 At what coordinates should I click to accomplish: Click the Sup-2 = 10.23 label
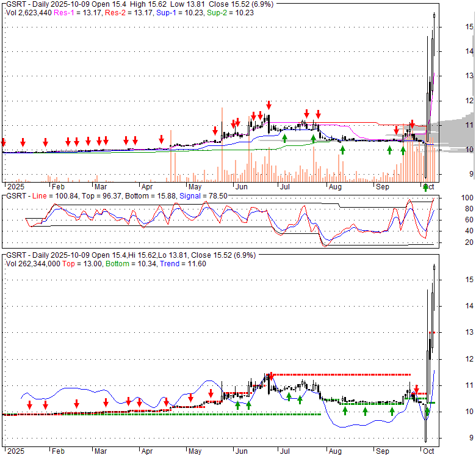(x=230, y=13)
